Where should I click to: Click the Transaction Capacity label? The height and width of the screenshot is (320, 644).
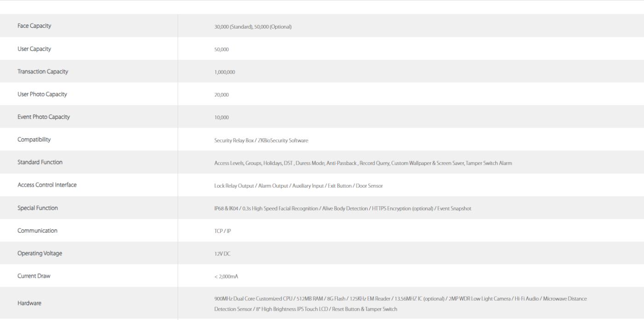click(43, 71)
